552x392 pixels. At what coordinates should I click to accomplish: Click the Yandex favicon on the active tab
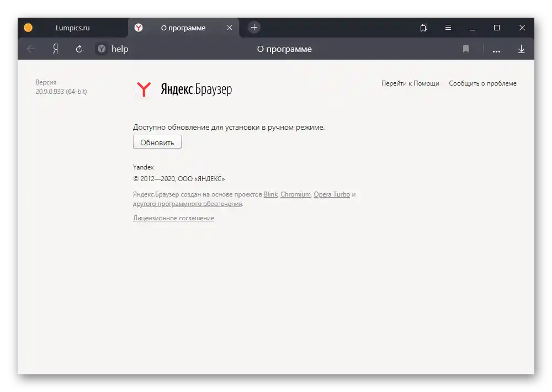(139, 28)
